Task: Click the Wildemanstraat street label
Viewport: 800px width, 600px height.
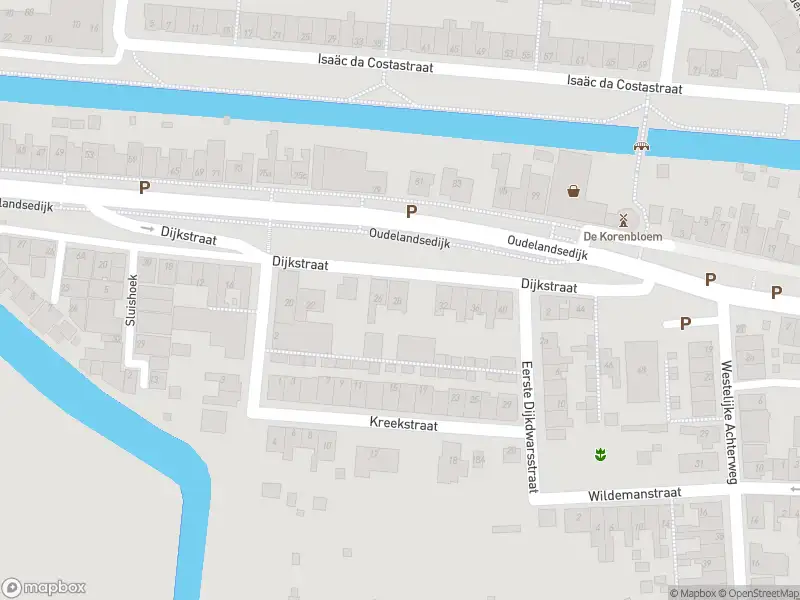Action: (635, 494)
